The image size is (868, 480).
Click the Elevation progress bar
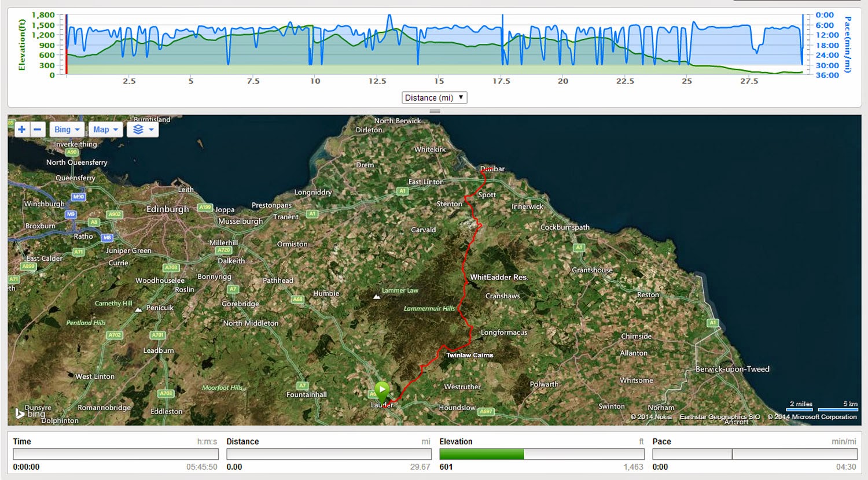click(542, 455)
